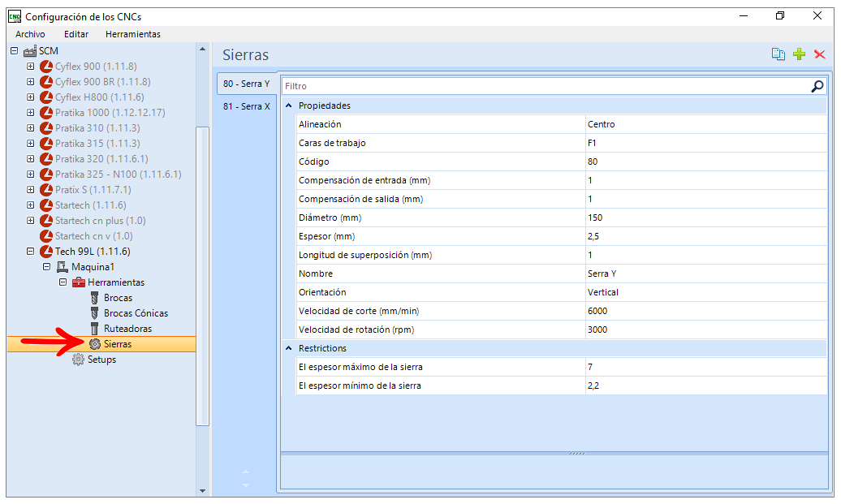Select Pratix S (1.11.7.1) tree item
Screen dimensions: 841x504
pos(93,190)
